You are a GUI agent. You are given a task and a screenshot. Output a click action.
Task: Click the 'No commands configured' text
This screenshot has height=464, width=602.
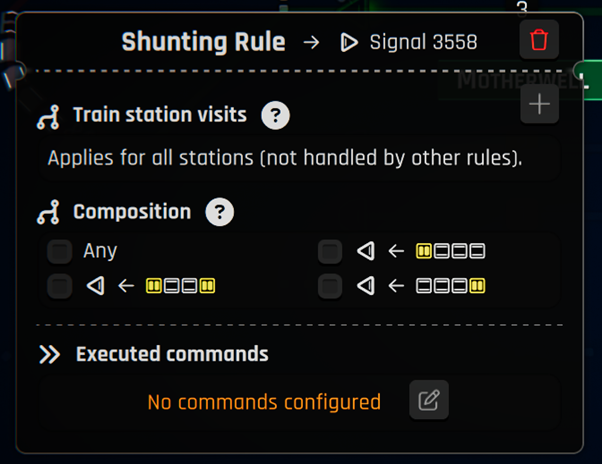pyautogui.click(x=264, y=402)
